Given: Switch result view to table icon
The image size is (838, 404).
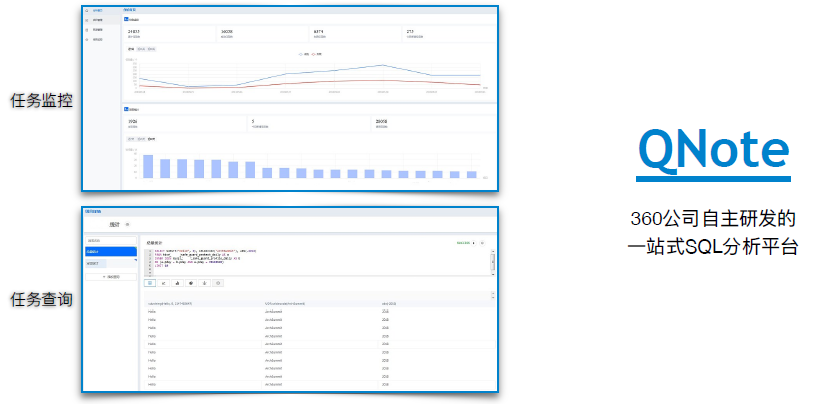Looking at the screenshot, I should 150,283.
